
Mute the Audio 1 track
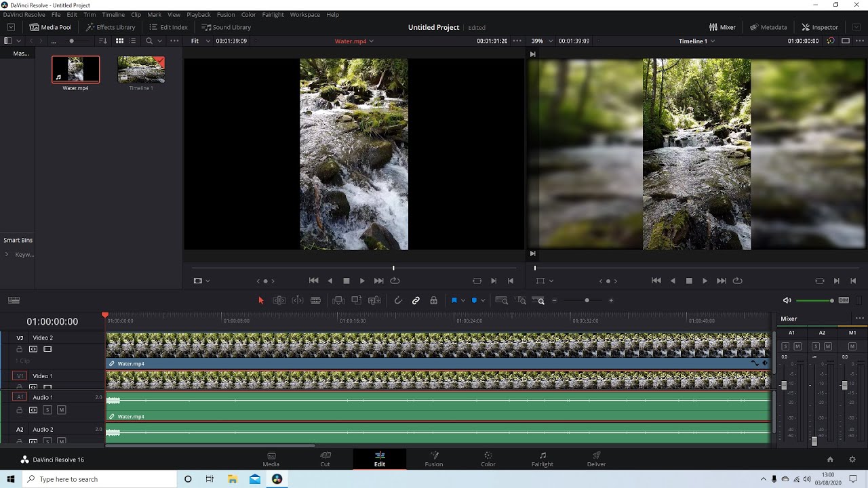(x=61, y=410)
